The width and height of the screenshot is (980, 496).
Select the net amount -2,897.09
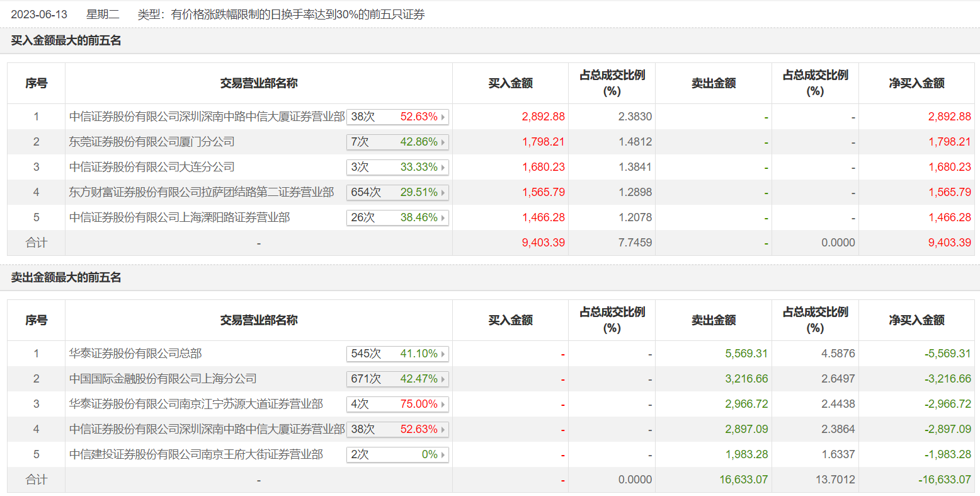point(948,429)
